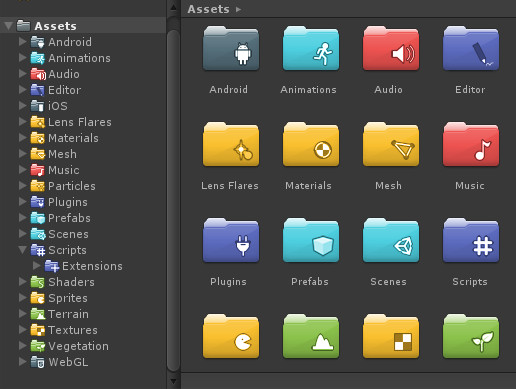This screenshot has width=516, height=389.
Task: Open the green sprout vegetation folder
Action: coord(471,337)
